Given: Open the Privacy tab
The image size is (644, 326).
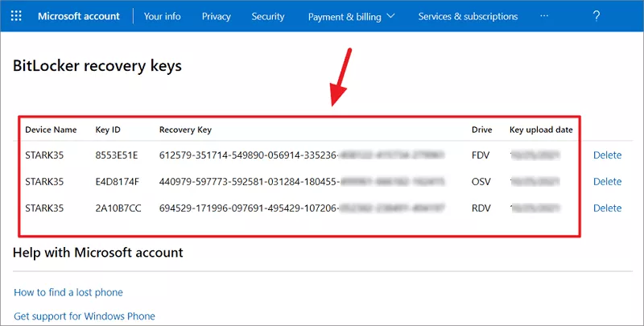Looking at the screenshot, I should (216, 16).
